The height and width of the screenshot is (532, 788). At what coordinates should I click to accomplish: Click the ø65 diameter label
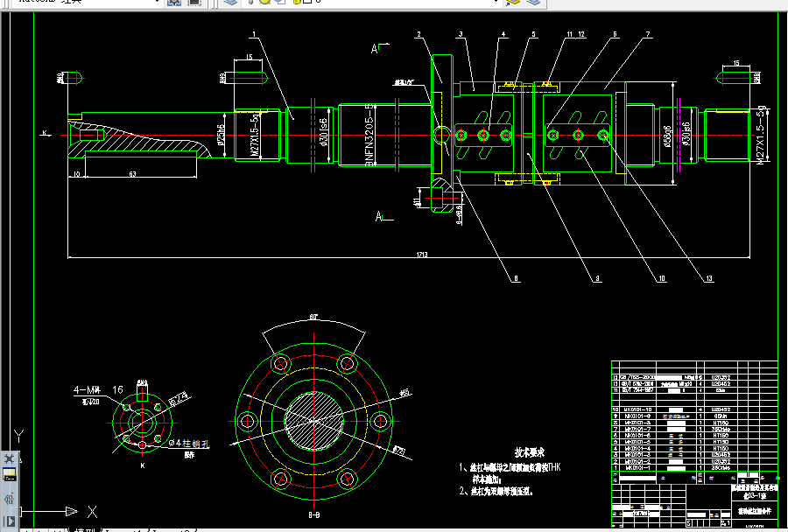405,393
